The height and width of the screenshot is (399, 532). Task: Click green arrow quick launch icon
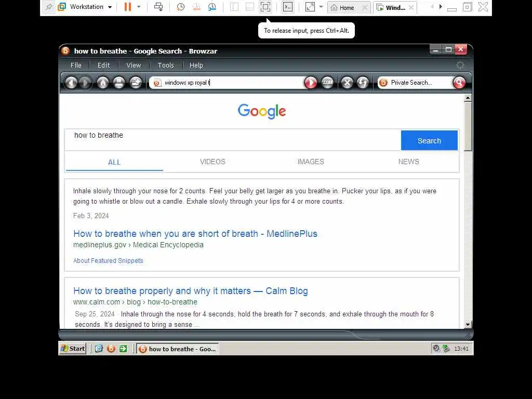(123, 349)
